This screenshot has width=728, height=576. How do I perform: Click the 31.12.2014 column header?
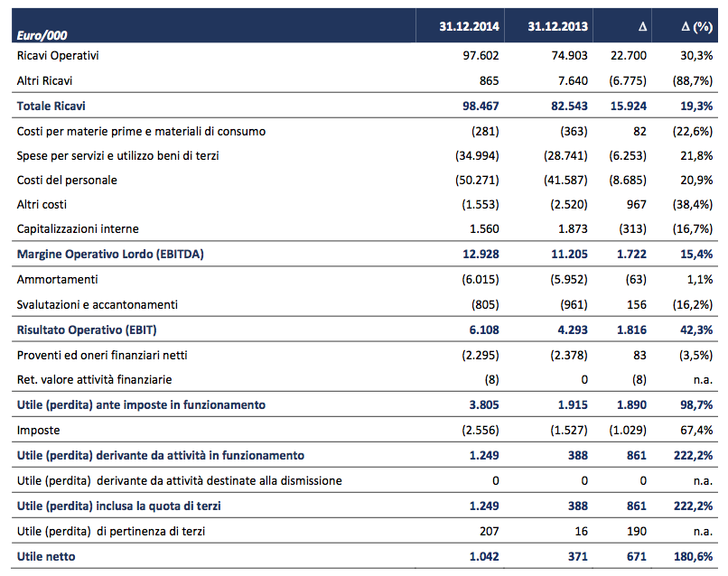pyautogui.click(x=469, y=27)
